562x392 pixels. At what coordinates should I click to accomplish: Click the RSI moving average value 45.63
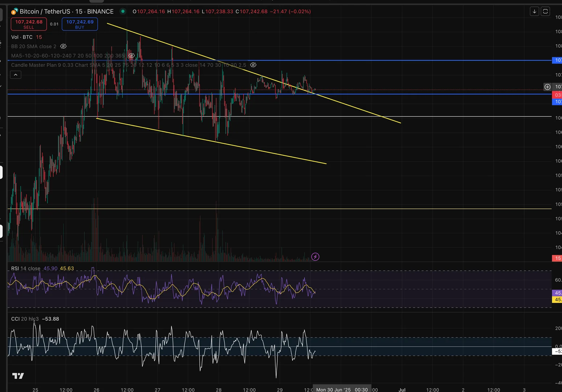click(67, 269)
